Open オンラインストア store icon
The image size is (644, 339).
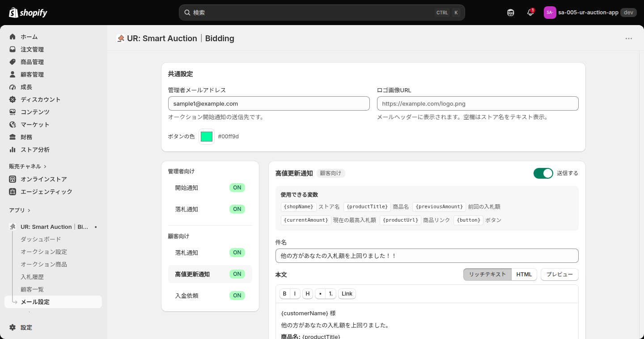13,179
